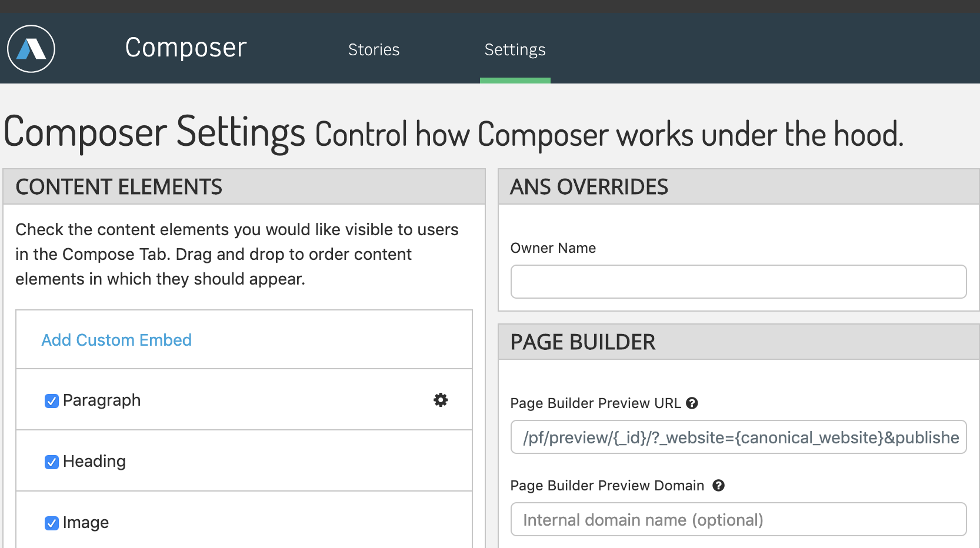Click the Page Builder Preview Domain label

(607, 486)
